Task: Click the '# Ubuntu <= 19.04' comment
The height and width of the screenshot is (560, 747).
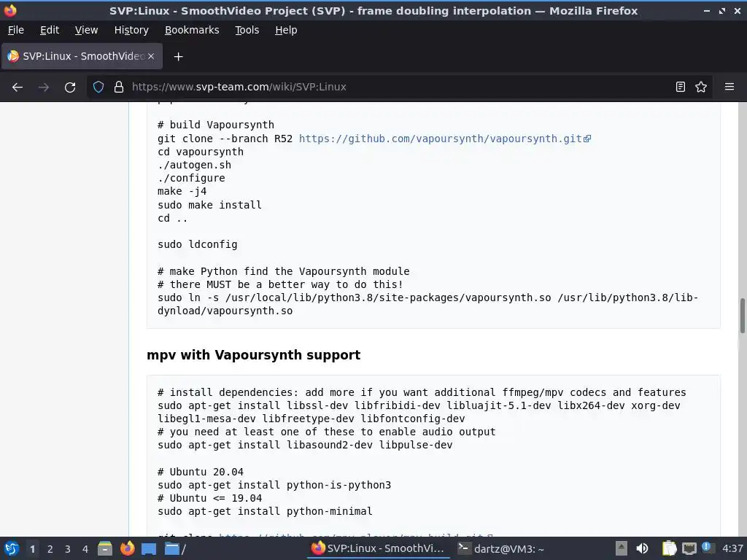Action: pos(209,498)
